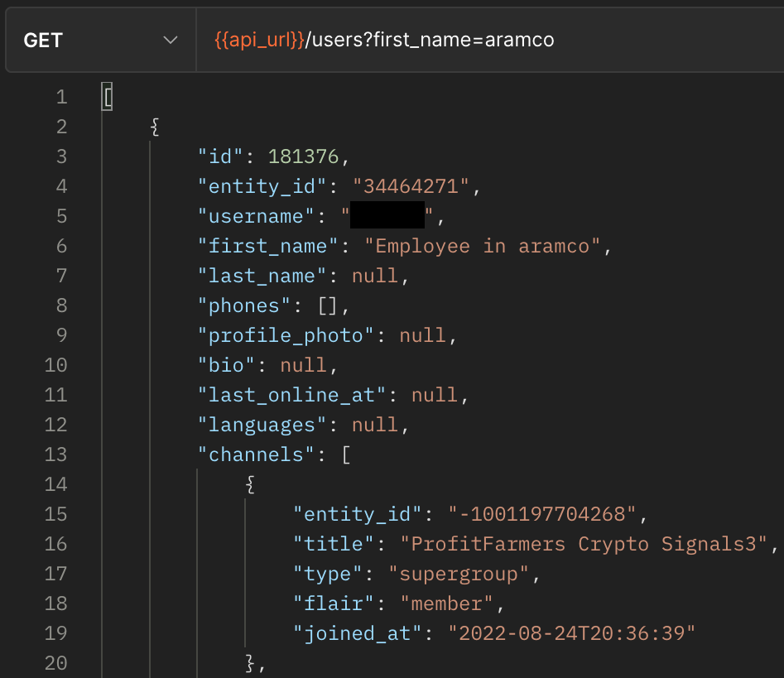
Task: Select the id value 181376
Action: (303, 156)
